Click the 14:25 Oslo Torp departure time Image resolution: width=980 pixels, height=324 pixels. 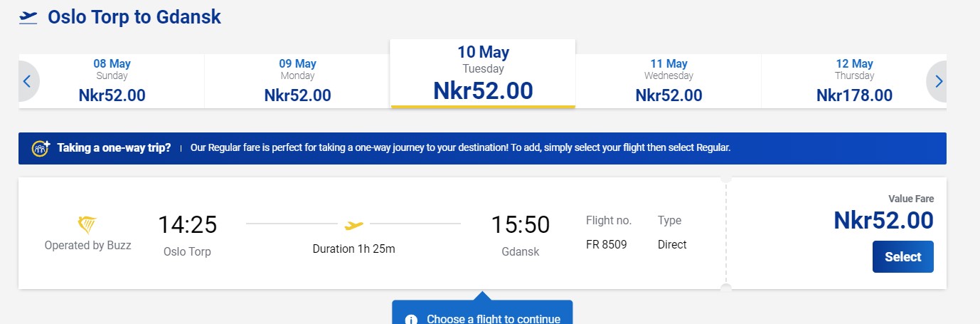[x=187, y=225]
